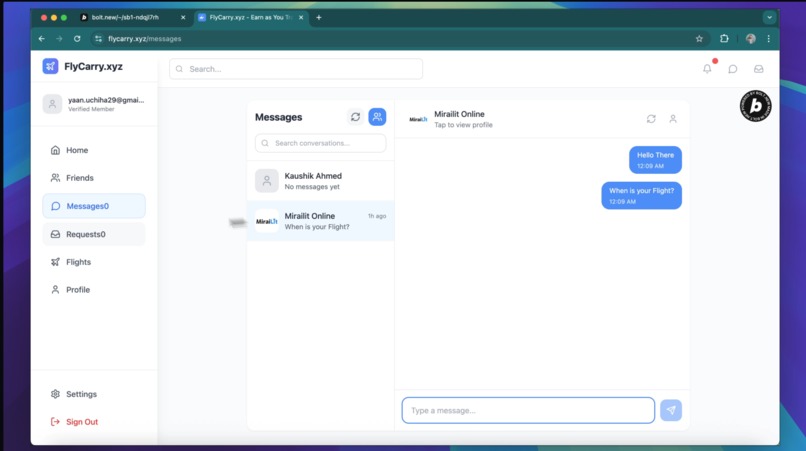The height and width of the screenshot is (451, 806).
Task: Click Mirailit Online avatar in conversation list
Action: pyautogui.click(x=267, y=221)
